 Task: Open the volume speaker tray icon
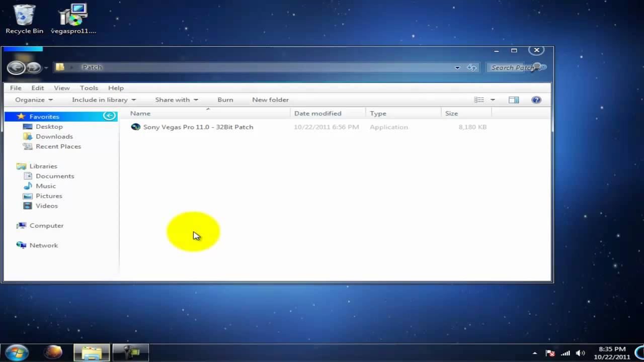(580, 353)
